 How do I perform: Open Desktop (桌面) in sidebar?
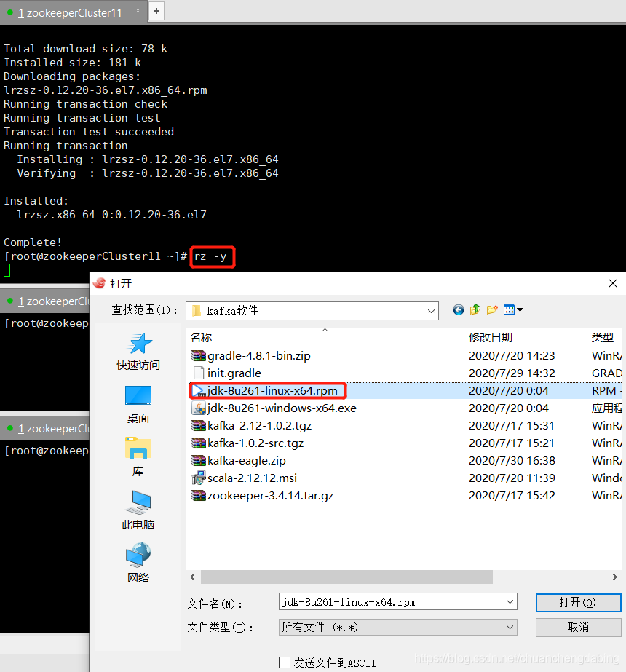tap(138, 405)
